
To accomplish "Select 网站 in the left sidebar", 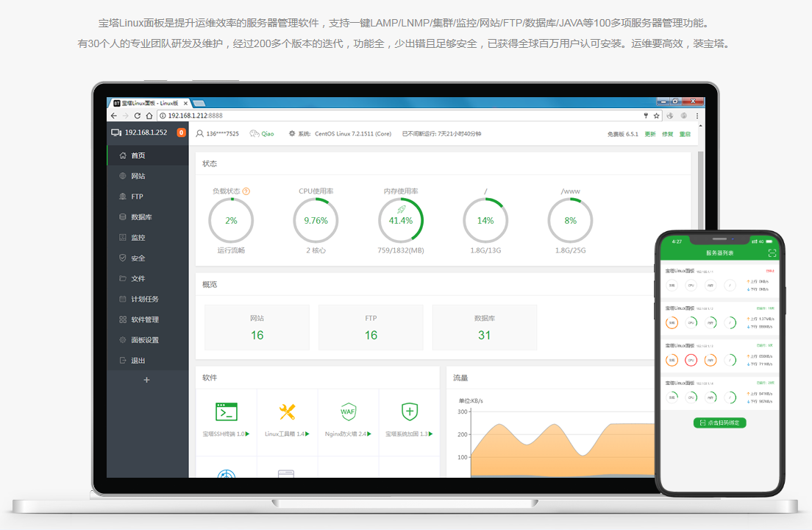I will pos(138,176).
